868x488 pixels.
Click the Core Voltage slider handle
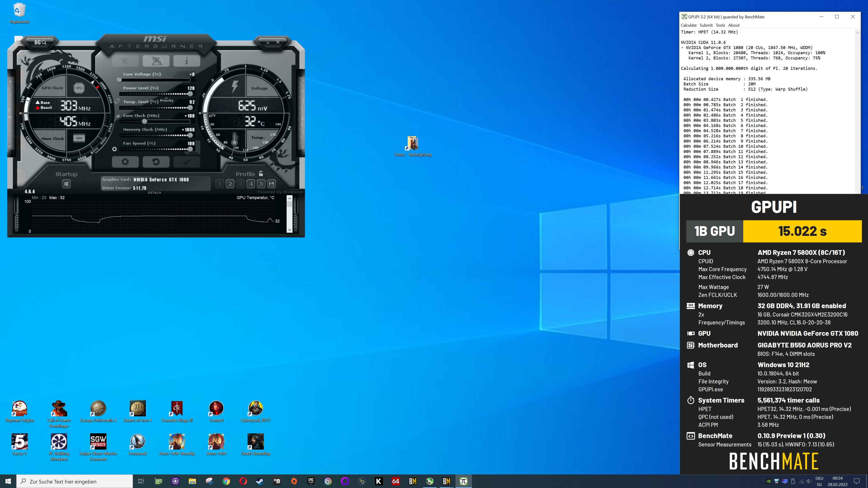tap(119, 80)
